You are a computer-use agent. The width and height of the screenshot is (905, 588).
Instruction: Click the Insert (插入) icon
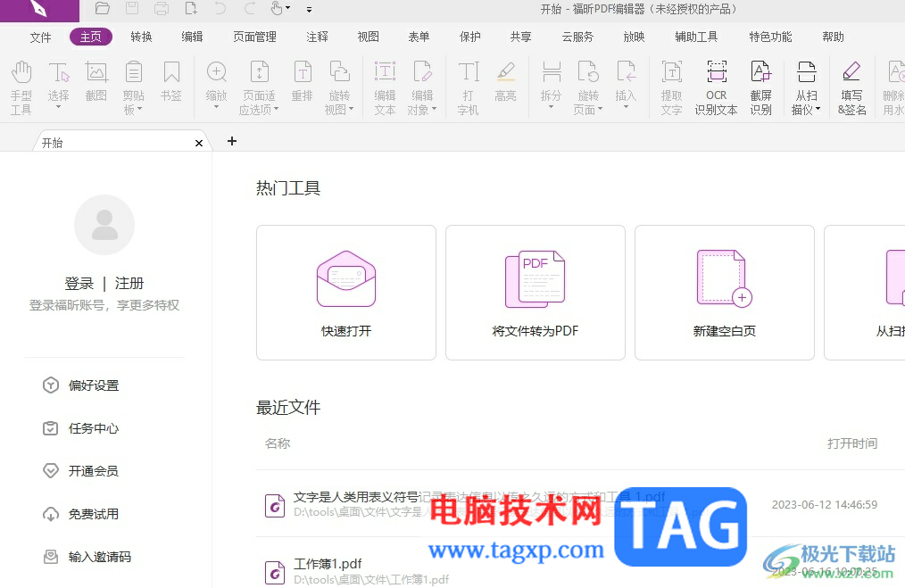[626, 73]
